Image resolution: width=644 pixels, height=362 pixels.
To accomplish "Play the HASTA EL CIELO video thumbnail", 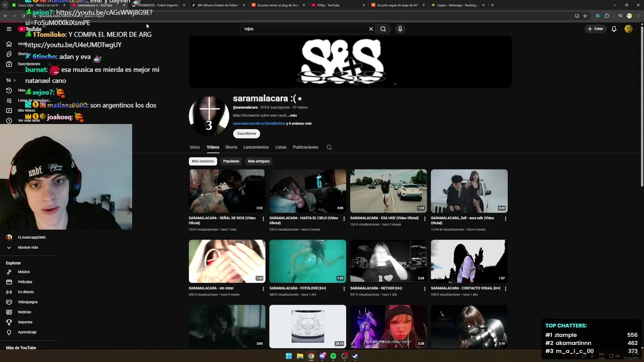I will click(x=308, y=191).
